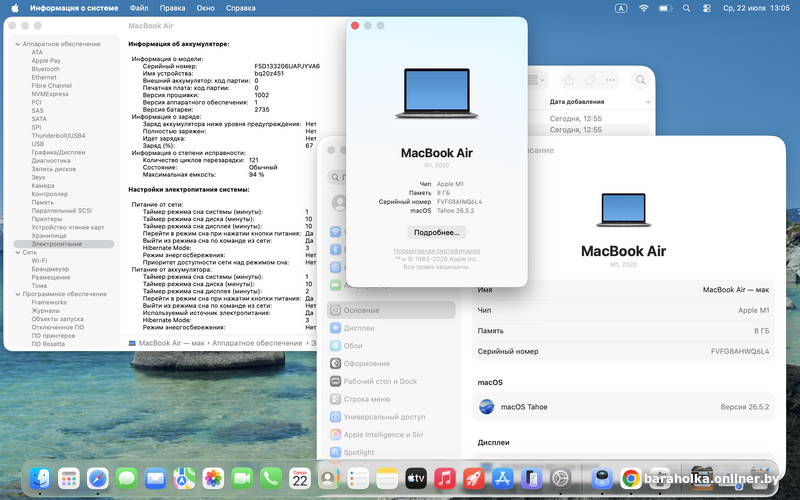
Task: Collapse the Программное обеспечение section
Action: (x=18, y=294)
